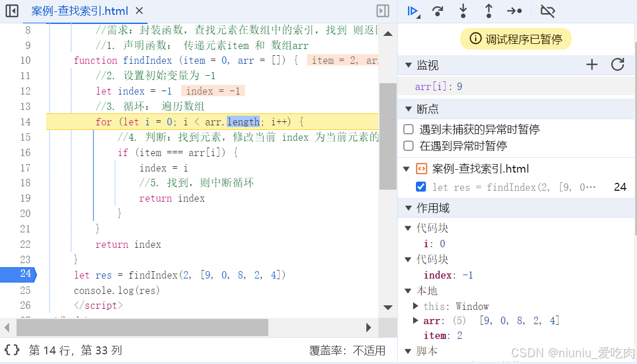The height and width of the screenshot is (364, 637).
Task: Click the vertical scrollbar thumb in editor
Action: coord(388,136)
